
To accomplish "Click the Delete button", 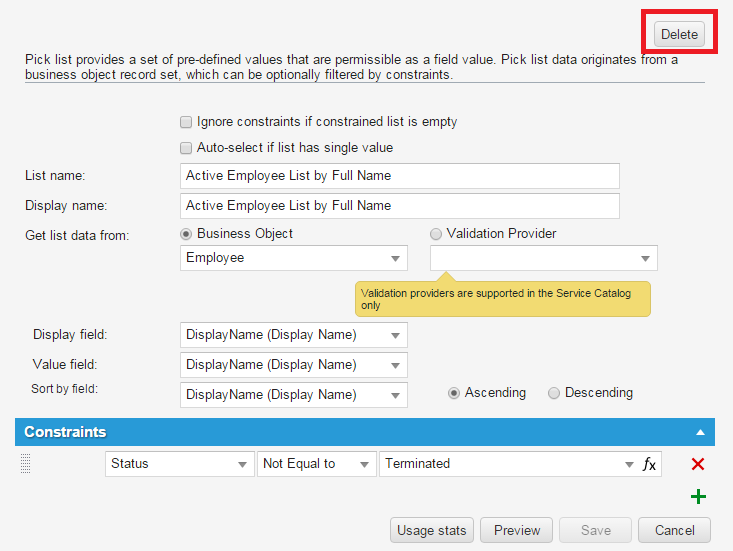I will pos(679,34).
